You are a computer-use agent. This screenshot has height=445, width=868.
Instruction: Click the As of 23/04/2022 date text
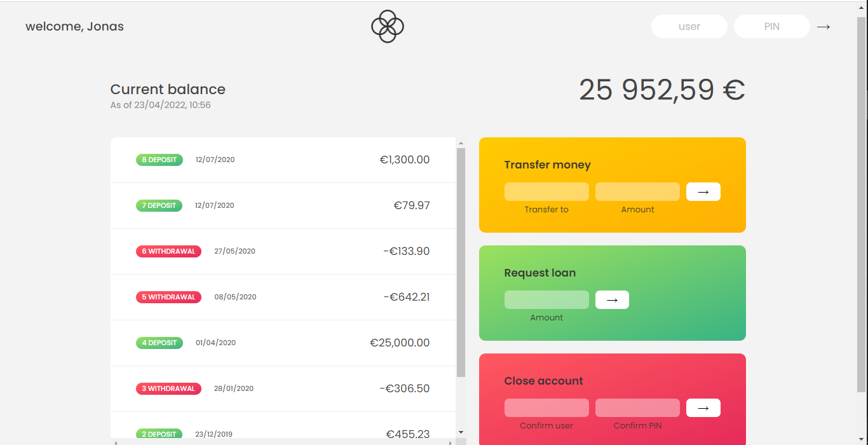pos(160,105)
